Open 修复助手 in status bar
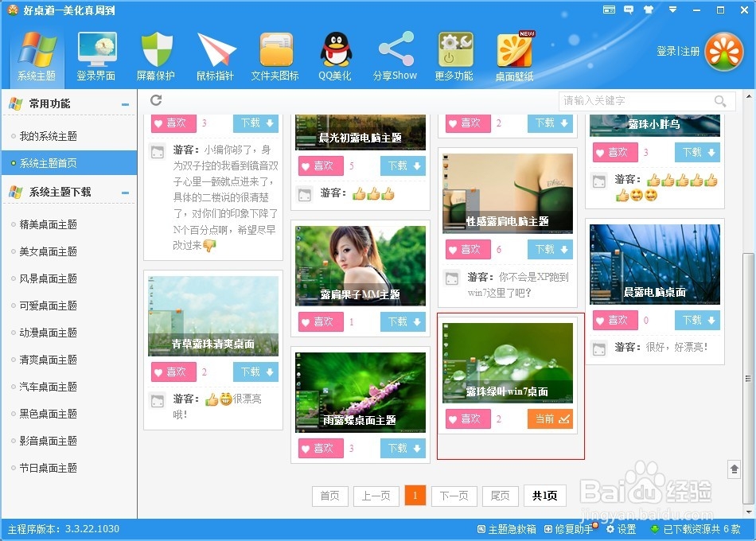 [571, 529]
